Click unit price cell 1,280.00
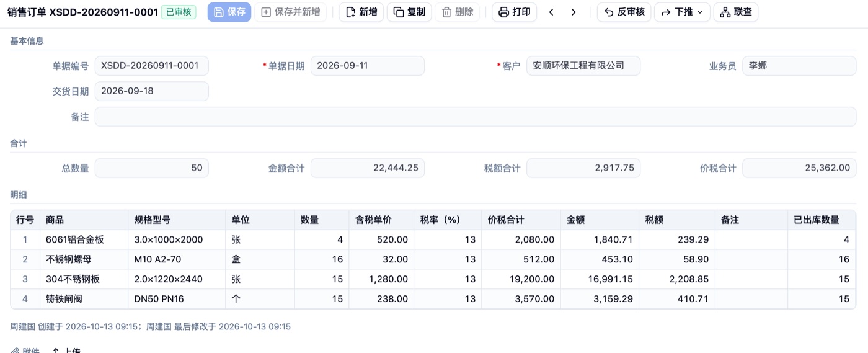 click(381, 279)
